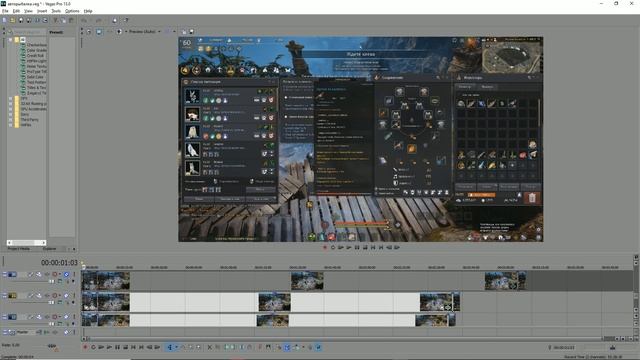Click the Copy toolbar icon
This screenshot has height=360, width=640.
coord(64,20)
